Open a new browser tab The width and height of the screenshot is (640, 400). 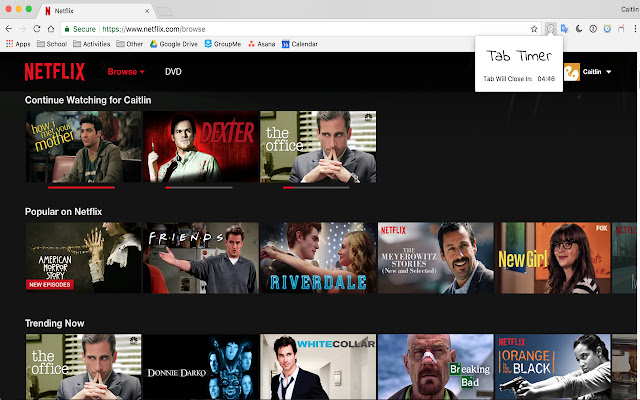coord(164,11)
